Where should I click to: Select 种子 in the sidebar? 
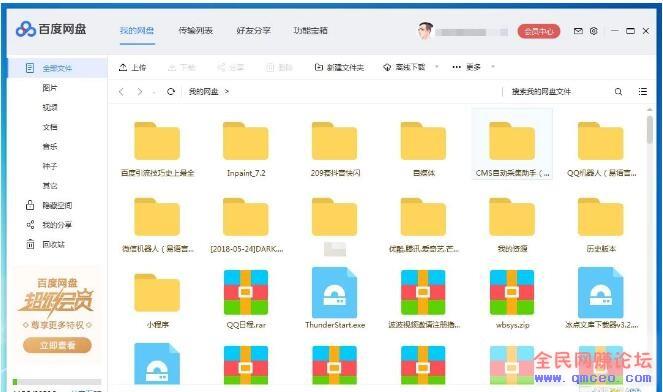tap(50, 166)
